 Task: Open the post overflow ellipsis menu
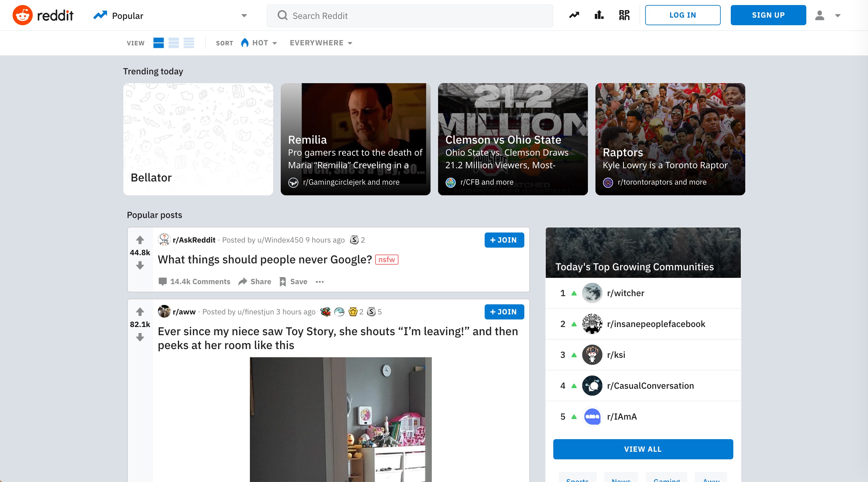pyautogui.click(x=319, y=282)
